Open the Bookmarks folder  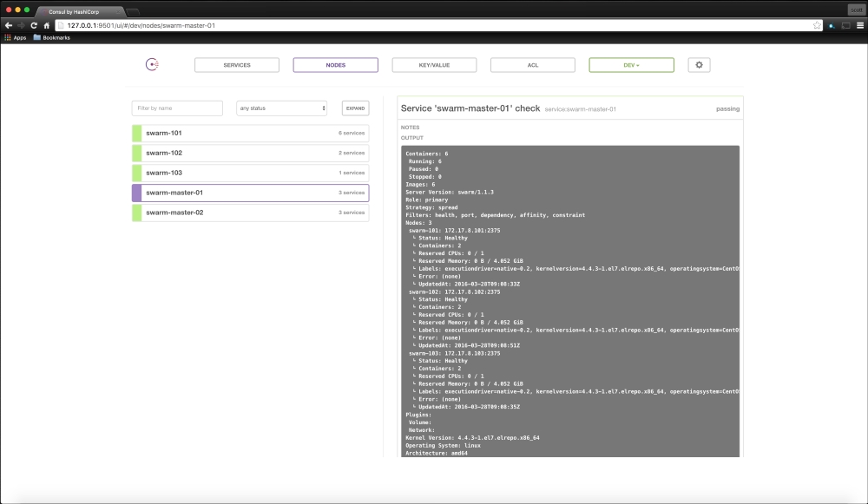(51, 37)
